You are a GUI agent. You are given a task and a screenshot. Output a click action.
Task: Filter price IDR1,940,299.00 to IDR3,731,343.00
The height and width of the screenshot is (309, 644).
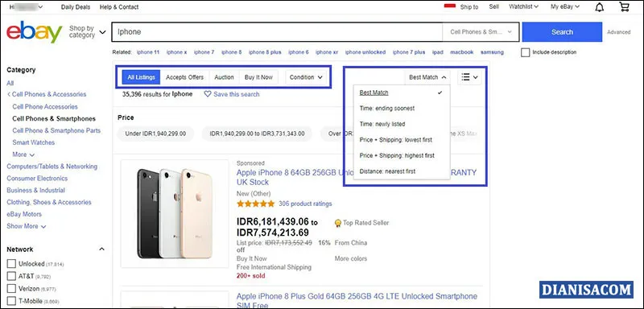(257, 134)
